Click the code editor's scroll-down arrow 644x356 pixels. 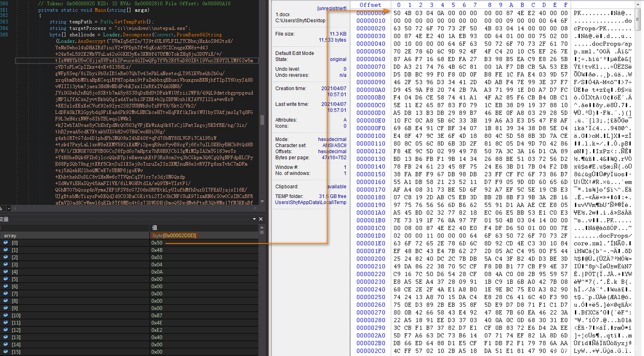point(262,201)
